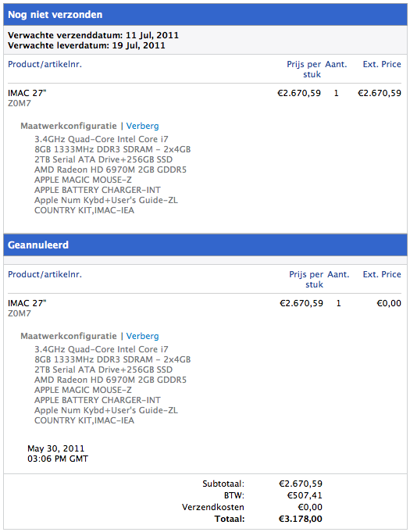Image resolution: width=410 pixels, height=532 pixels.
Task: Click the Aant. header in the Geannuleerd table
Action: tap(338, 274)
